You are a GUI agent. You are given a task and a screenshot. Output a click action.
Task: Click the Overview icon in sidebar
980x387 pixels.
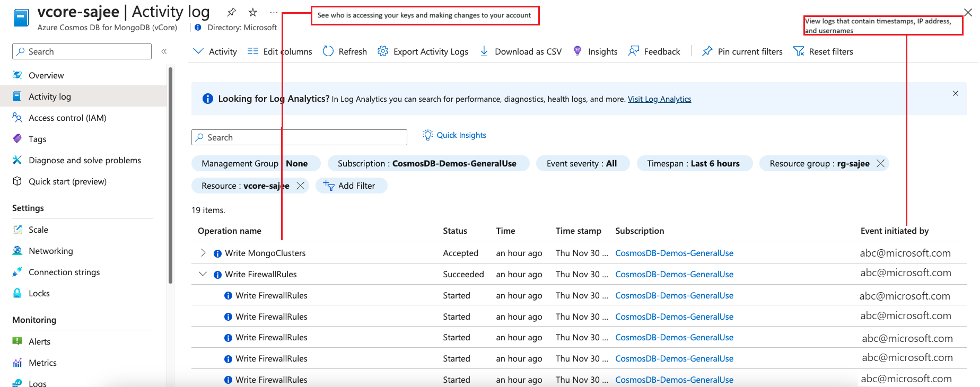[17, 75]
